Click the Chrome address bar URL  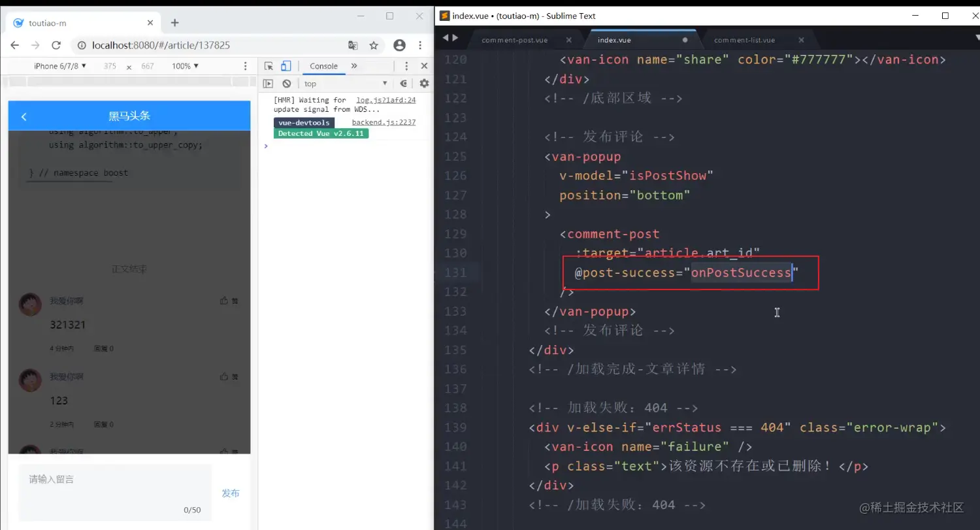pos(161,45)
